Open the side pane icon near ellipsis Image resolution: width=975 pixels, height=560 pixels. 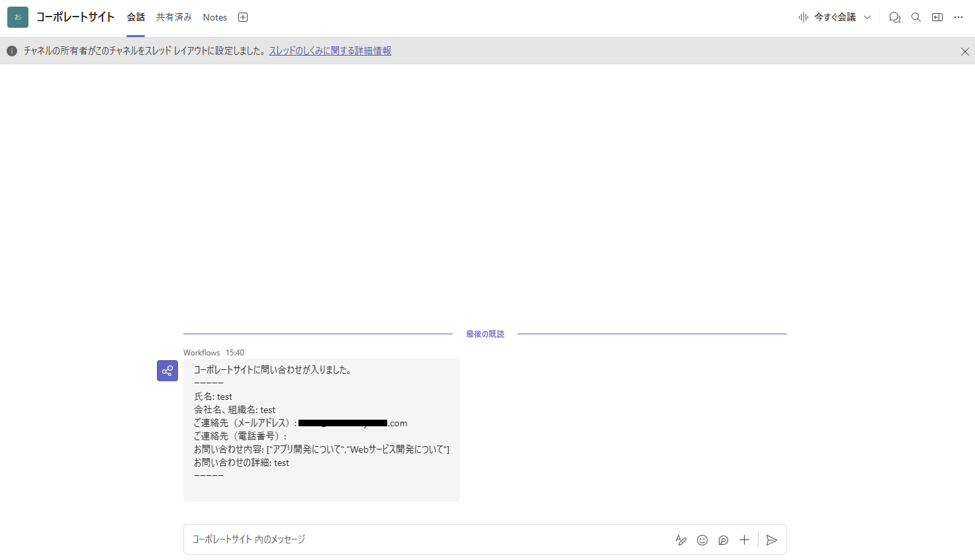point(937,17)
